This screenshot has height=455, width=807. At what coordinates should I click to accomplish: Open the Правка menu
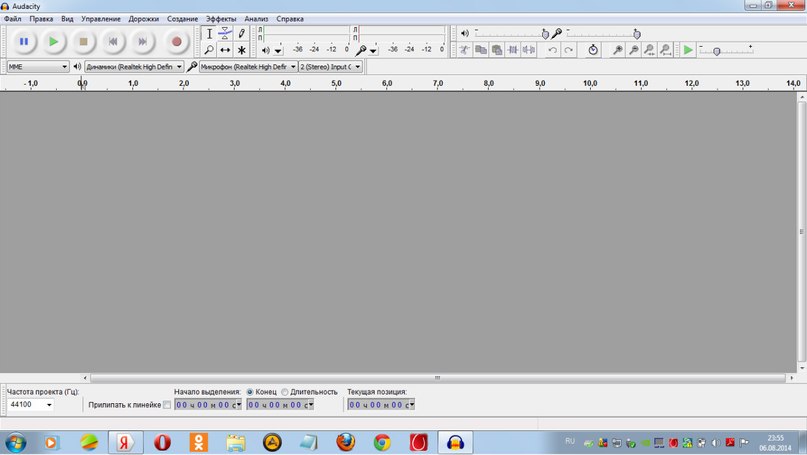(41, 19)
